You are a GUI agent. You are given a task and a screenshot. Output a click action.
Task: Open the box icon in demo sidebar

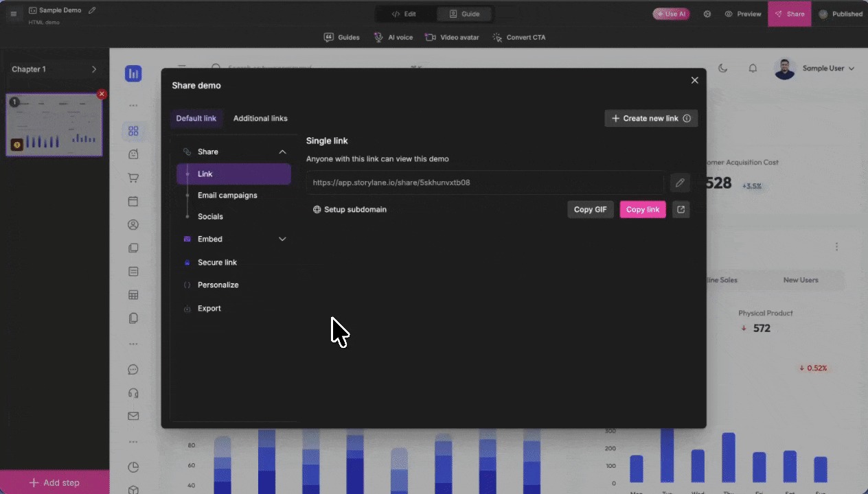[133, 490]
